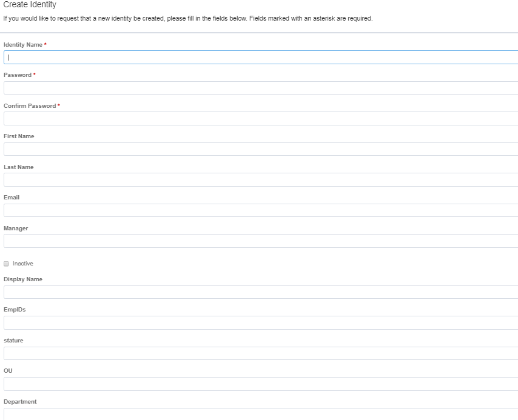This screenshot has height=420, width=518.
Task: Click the Inactive label text
Action: [x=24, y=263]
